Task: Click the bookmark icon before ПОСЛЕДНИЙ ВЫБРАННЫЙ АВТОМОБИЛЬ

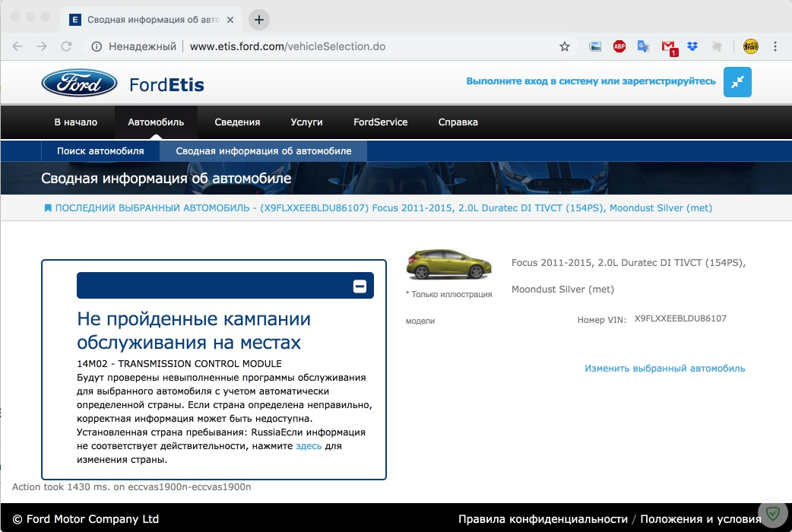Action: coord(48,208)
